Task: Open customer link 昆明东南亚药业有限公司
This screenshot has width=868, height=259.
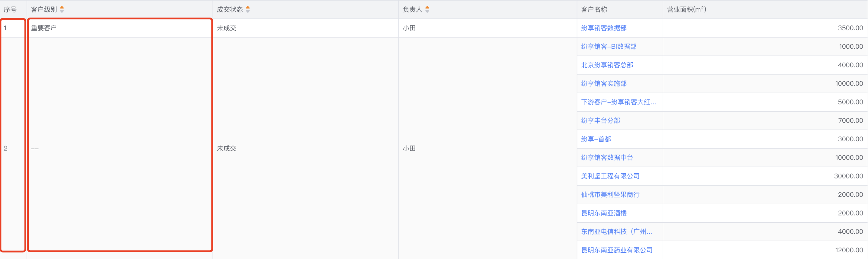Action: [617, 250]
